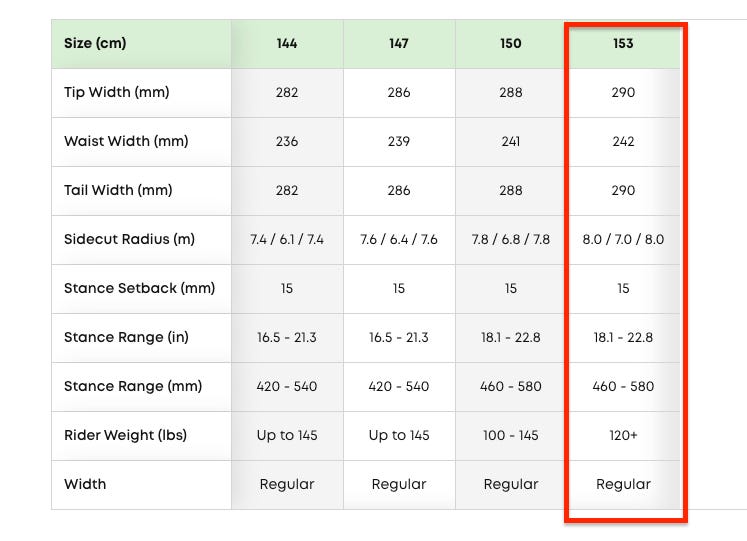Click the Tip Width (mm) row label
Screen dimensions: 747x541
(x=117, y=93)
